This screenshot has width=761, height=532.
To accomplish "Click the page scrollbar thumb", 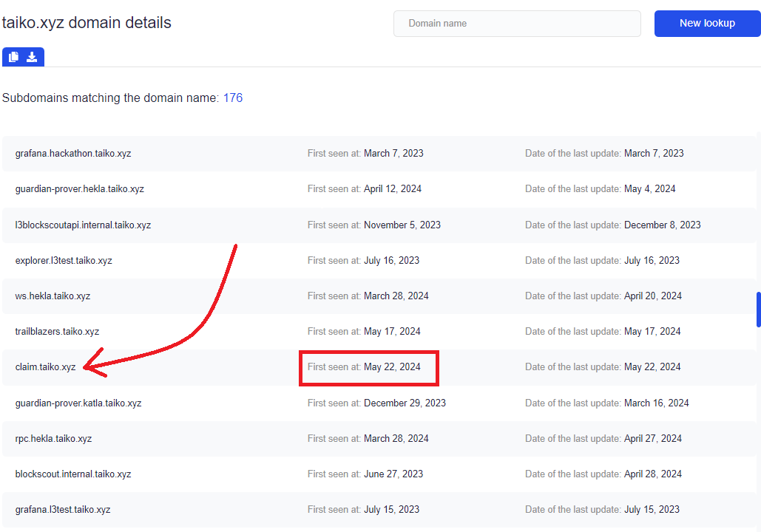I will point(758,310).
